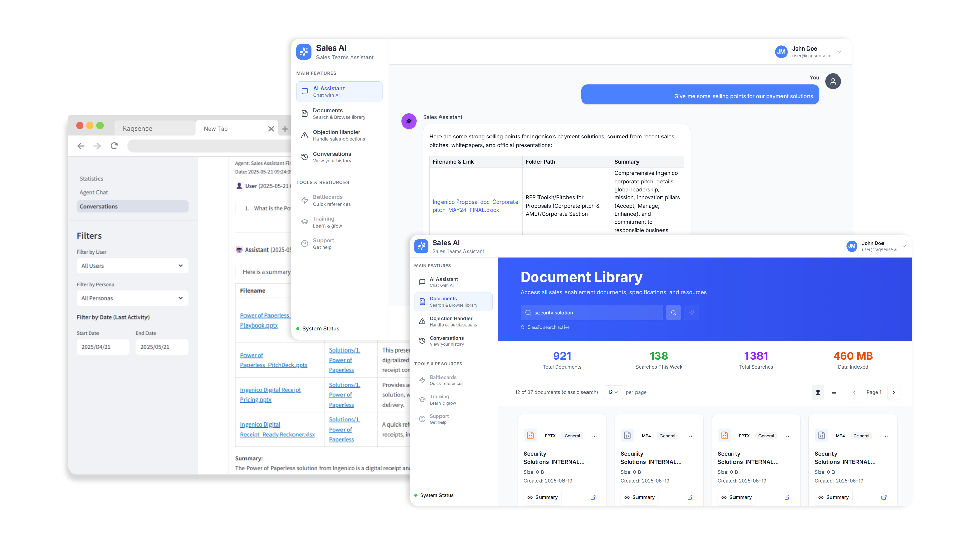Click the End Date field 2025/05/21
Screen dimensions: 980x551
162,347
